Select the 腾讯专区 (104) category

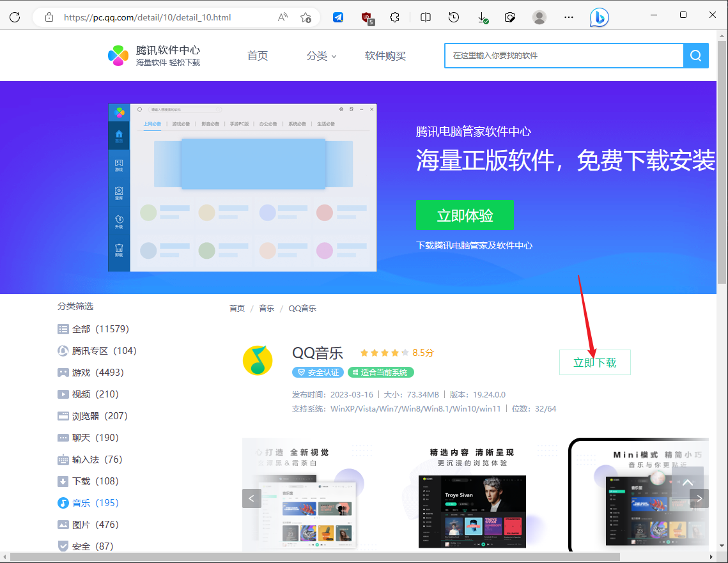click(97, 351)
